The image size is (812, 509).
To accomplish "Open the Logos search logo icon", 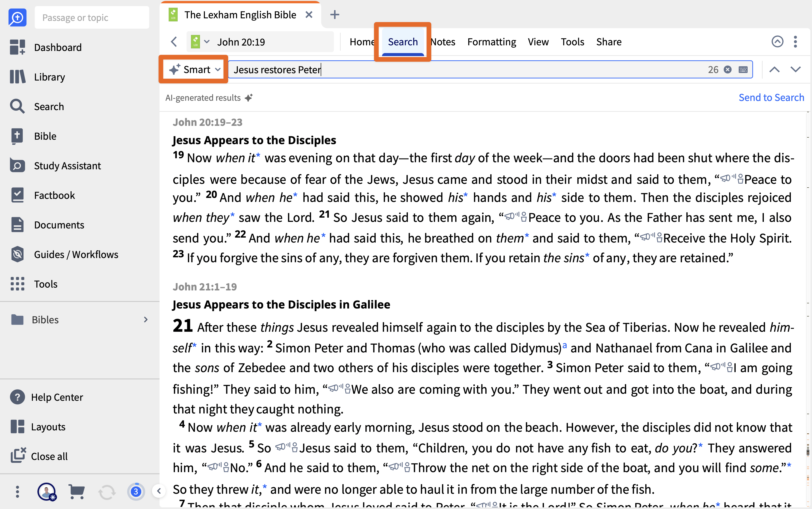I will [x=17, y=17].
